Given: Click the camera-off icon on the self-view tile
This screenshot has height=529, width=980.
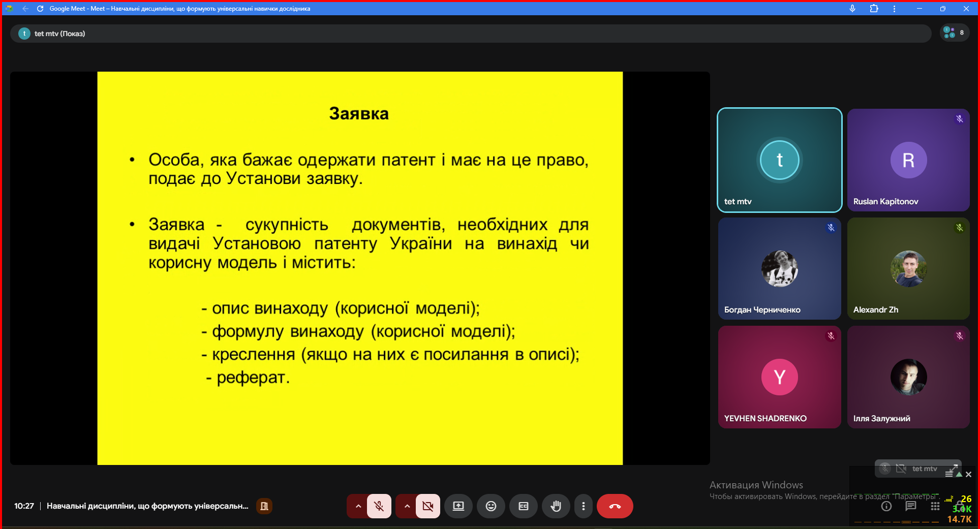Looking at the screenshot, I should 901,469.
